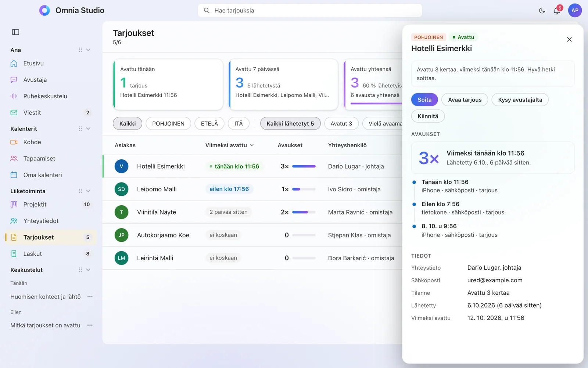Viewport: 588px width, 368px height.
Task: Open options for Mitkä tarjoukset on avattu
Action: click(x=90, y=325)
